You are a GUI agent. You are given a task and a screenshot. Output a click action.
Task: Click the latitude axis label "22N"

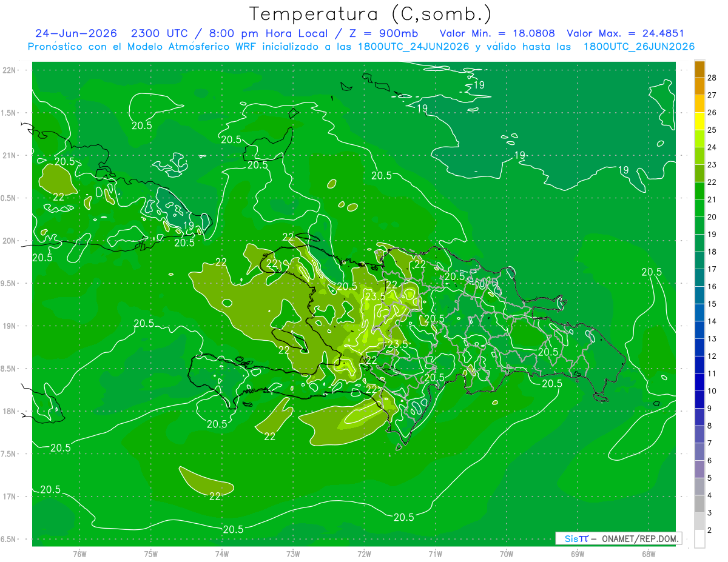tap(10, 70)
